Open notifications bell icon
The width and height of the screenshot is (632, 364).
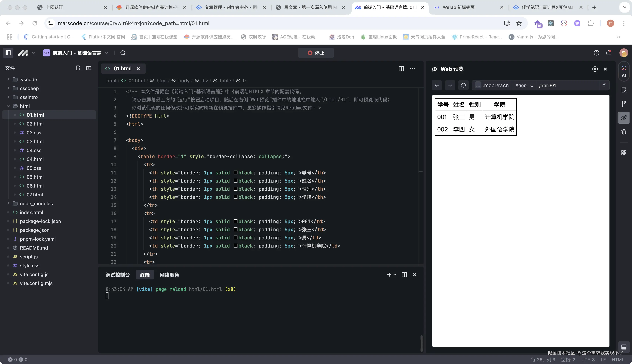(x=609, y=53)
